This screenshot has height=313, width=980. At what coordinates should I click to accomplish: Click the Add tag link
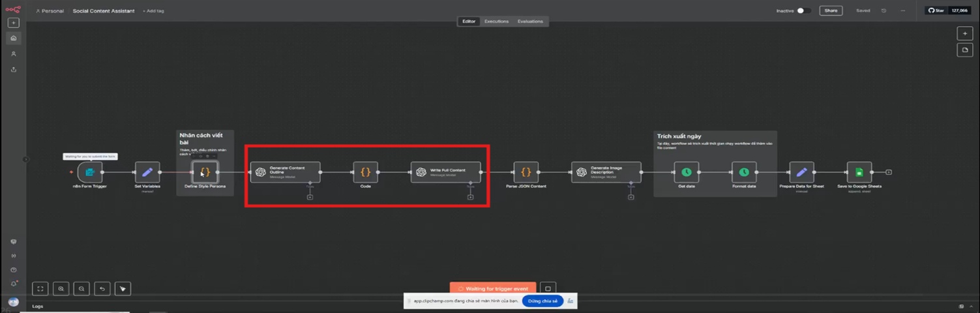pos(153,11)
